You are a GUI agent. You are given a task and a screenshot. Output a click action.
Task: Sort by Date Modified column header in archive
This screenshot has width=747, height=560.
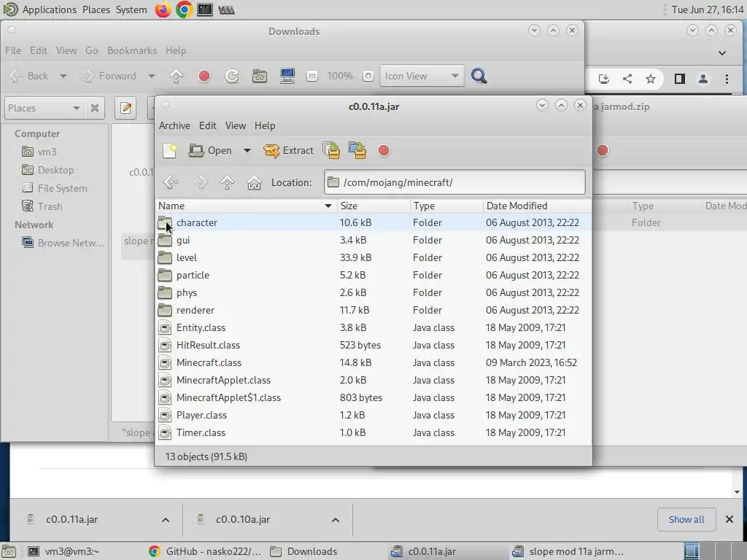click(x=537, y=206)
